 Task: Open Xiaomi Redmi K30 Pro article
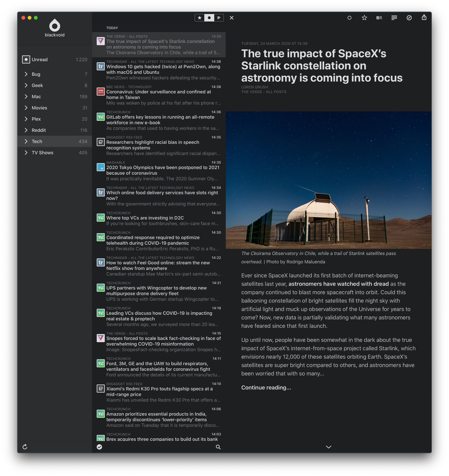click(159, 392)
